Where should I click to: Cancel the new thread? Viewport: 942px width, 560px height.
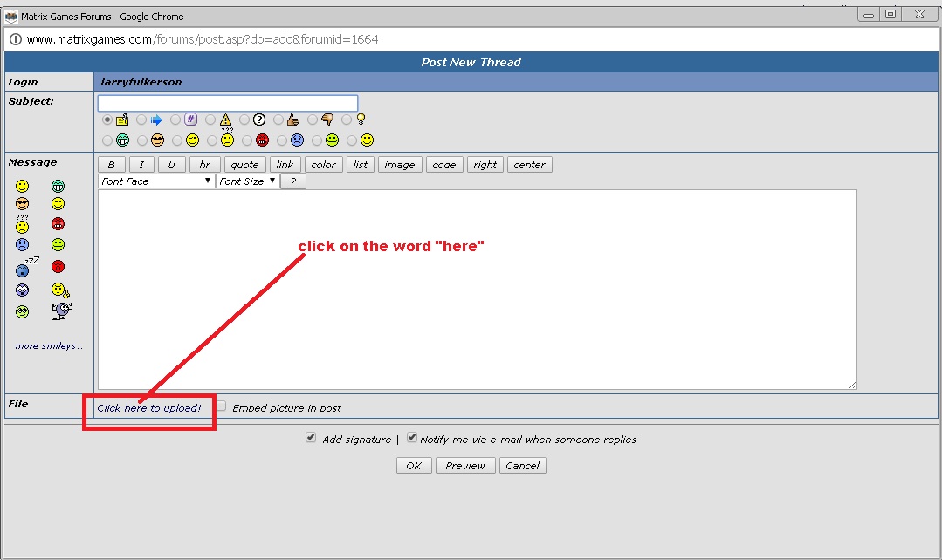(523, 466)
